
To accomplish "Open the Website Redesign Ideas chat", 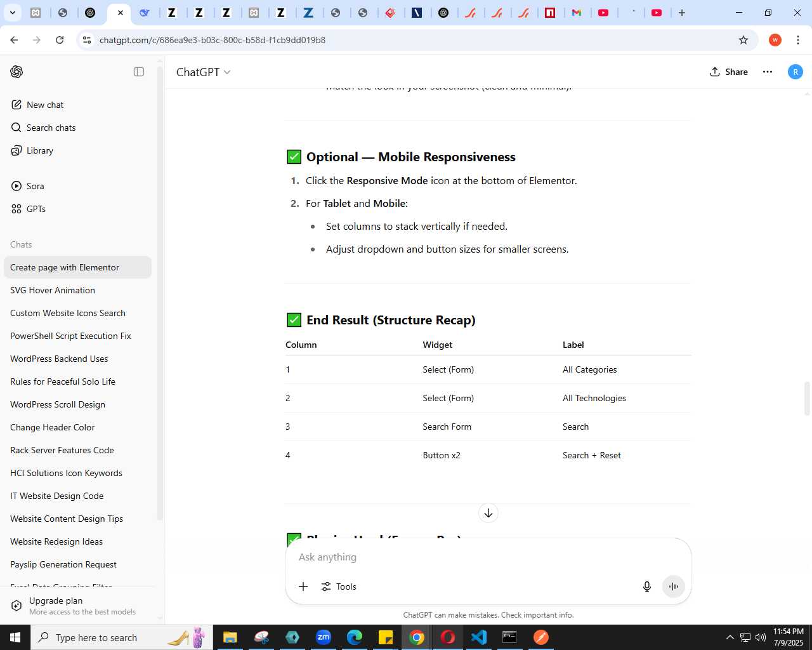I will coord(77,541).
